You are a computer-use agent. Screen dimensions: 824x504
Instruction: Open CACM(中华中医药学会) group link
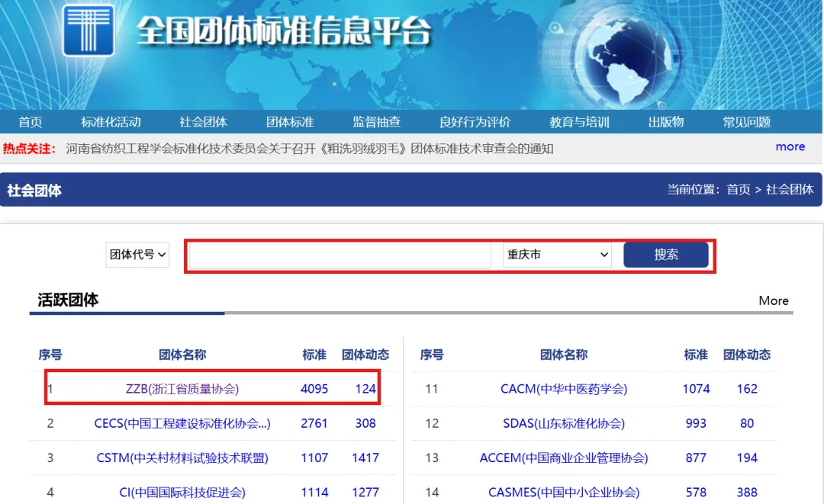[x=564, y=389]
